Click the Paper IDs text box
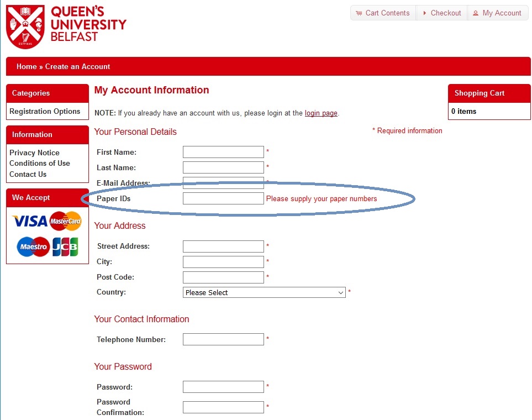532x420 pixels. (223, 198)
